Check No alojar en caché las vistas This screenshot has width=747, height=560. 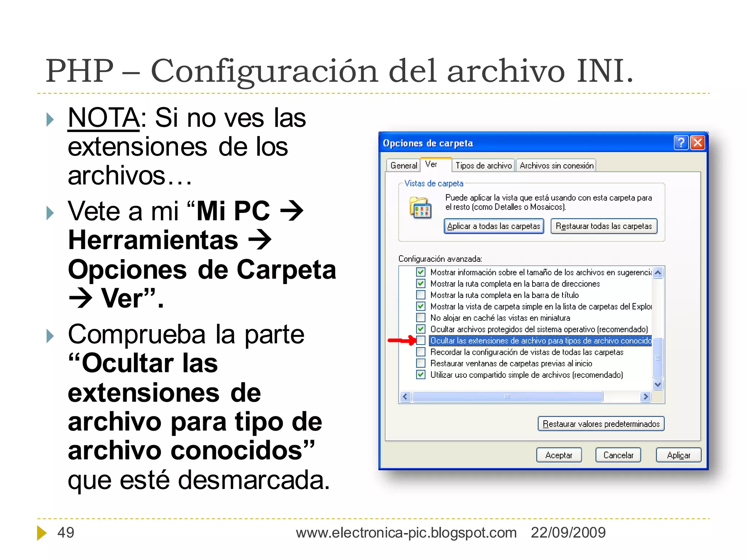tap(421, 318)
